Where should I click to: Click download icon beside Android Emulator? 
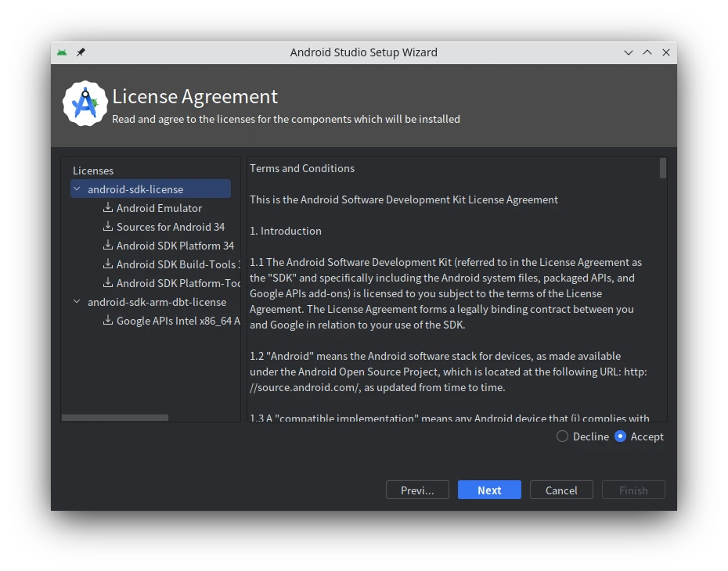tap(108, 208)
